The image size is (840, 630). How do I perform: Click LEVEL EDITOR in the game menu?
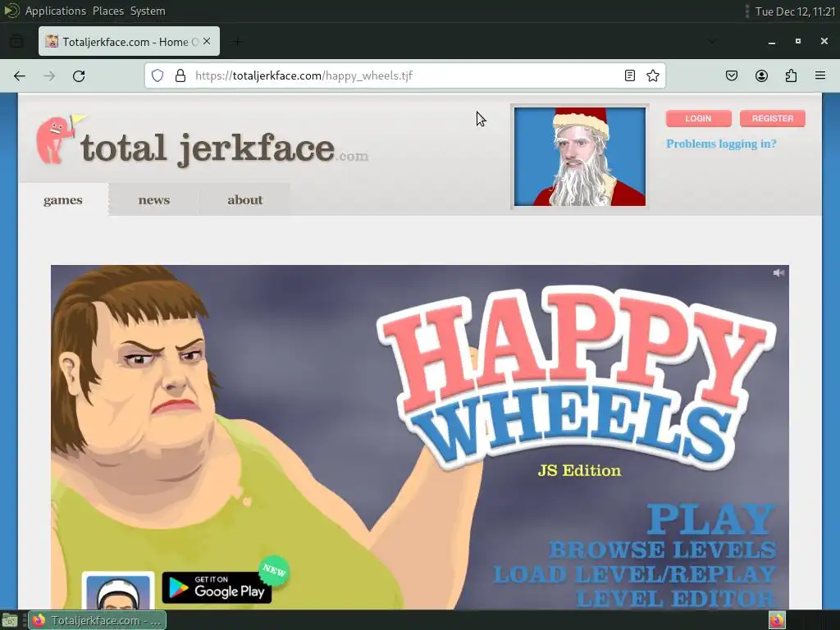click(x=676, y=598)
